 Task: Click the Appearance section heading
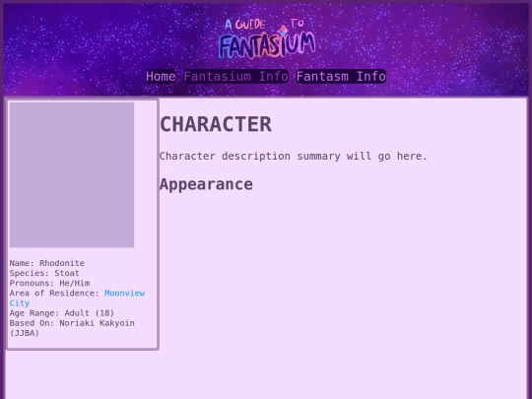point(206,184)
